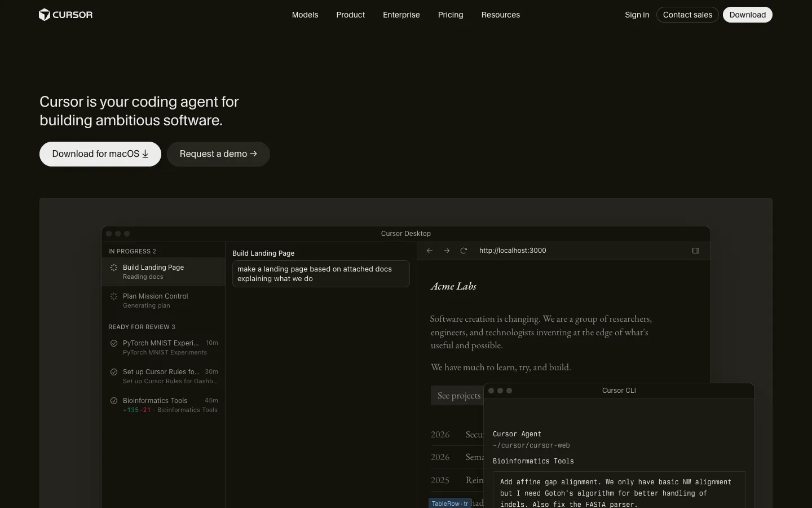
Task: Open the PyTorch MNIST Experiments item
Action: coord(164,348)
